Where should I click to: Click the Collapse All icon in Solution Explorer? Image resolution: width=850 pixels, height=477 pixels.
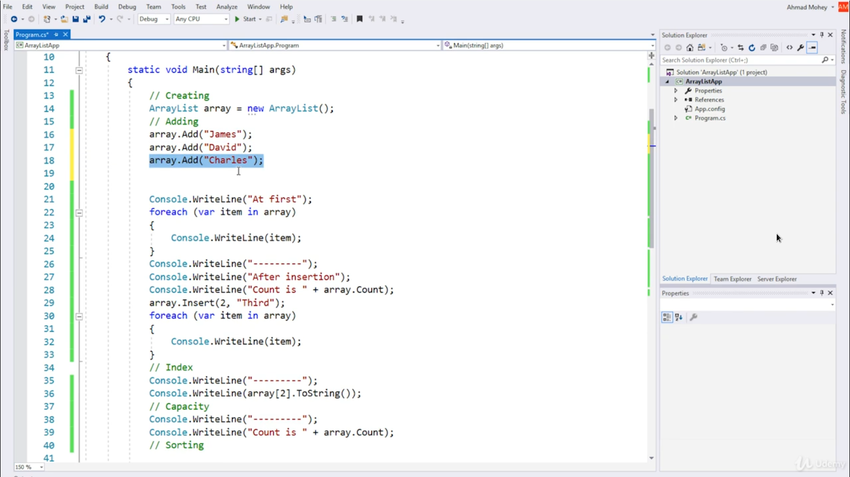point(763,48)
